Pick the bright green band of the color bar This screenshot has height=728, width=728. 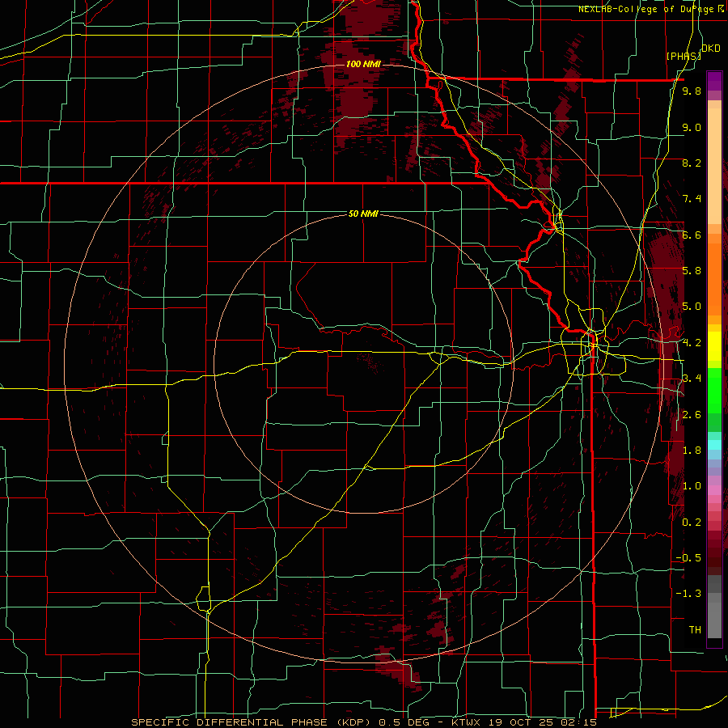coord(714,390)
